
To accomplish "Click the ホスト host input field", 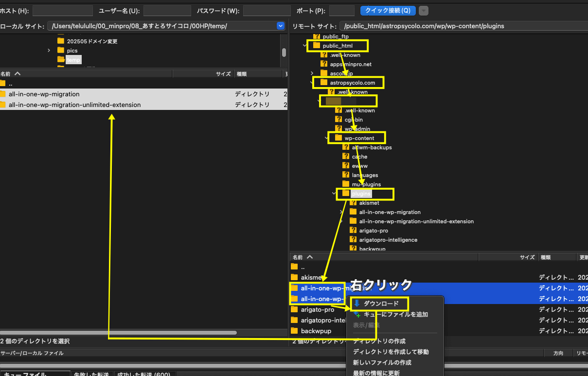I will tap(62, 11).
